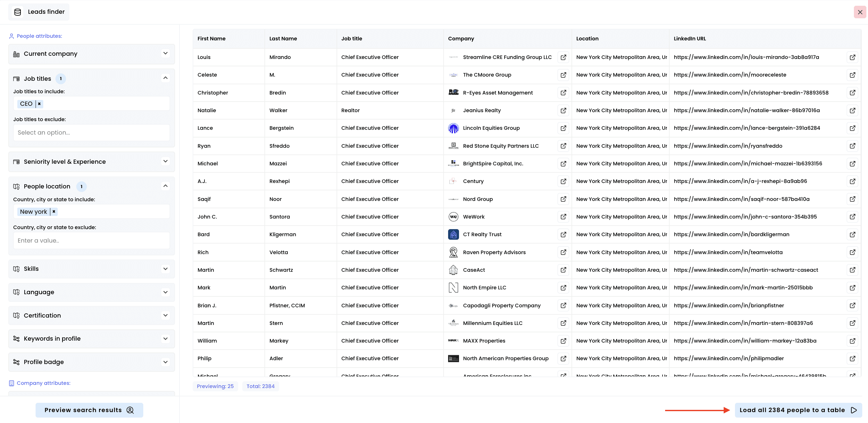This screenshot has width=868, height=423.
Task: Open Streamline CRE Funding Group external link icon
Action: [x=563, y=57]
